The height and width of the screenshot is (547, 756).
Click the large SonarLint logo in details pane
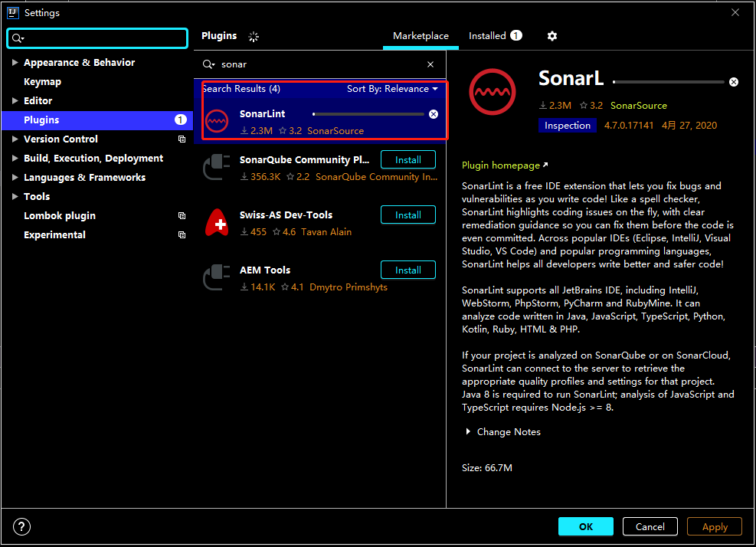point(493,92)
